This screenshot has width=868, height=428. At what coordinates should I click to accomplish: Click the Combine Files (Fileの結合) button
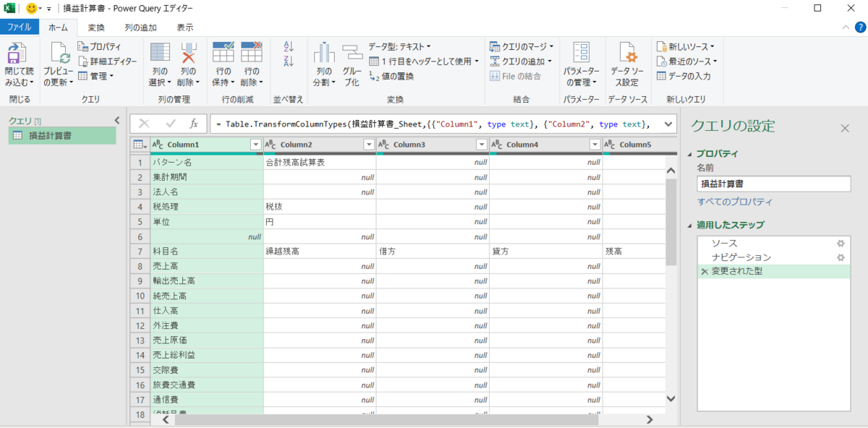pyautogui.click(x=515, y=76)
